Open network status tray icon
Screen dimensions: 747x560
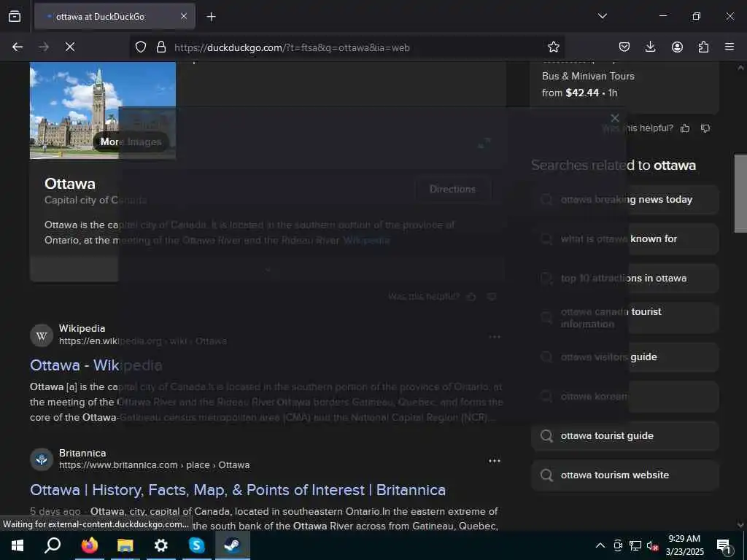635,545
